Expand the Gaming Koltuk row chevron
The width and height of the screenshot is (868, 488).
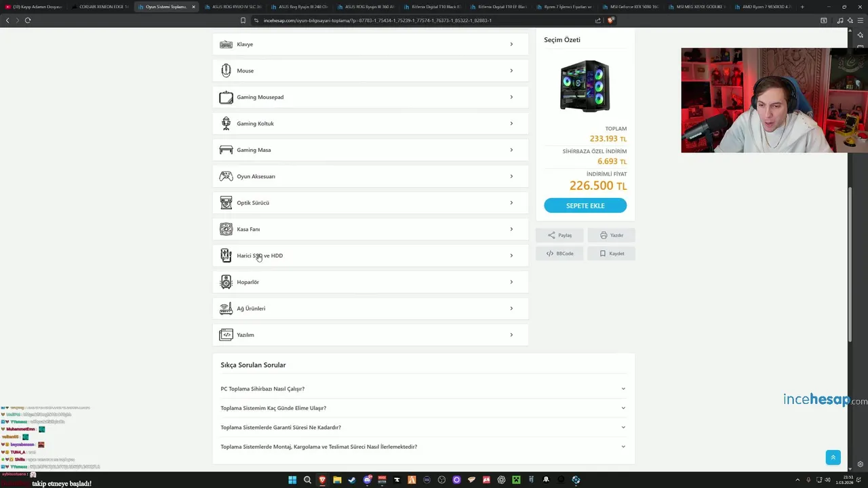click(x=511, y=123)
